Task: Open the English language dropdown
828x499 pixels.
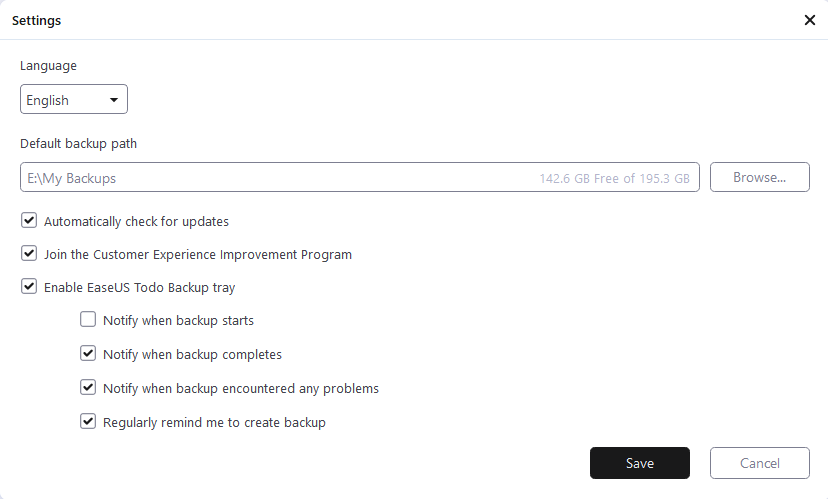Action: click(73, 100)
